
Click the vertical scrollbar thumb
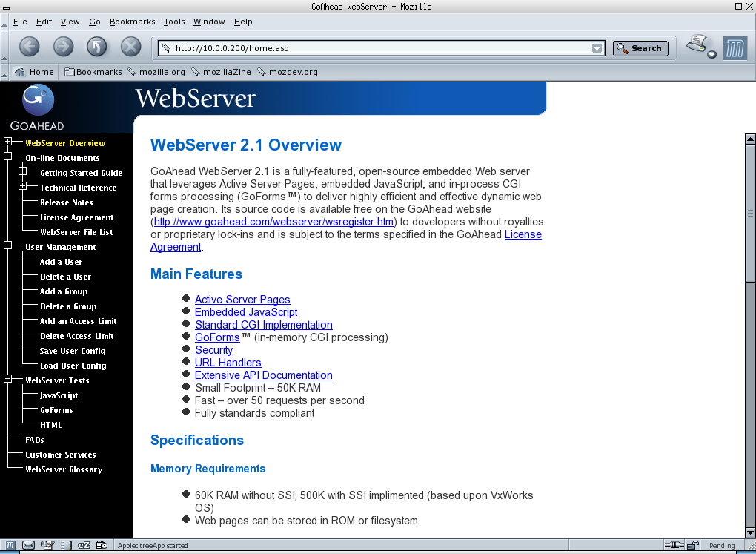[x=750, y=214]
